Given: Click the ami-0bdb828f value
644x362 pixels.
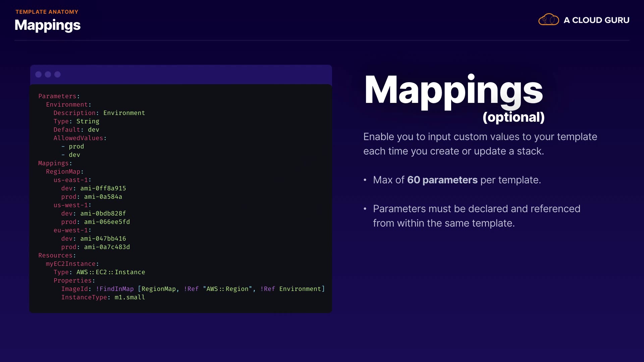Looking at the screenshot, I should pyautogui.click(x=103, y=214).
